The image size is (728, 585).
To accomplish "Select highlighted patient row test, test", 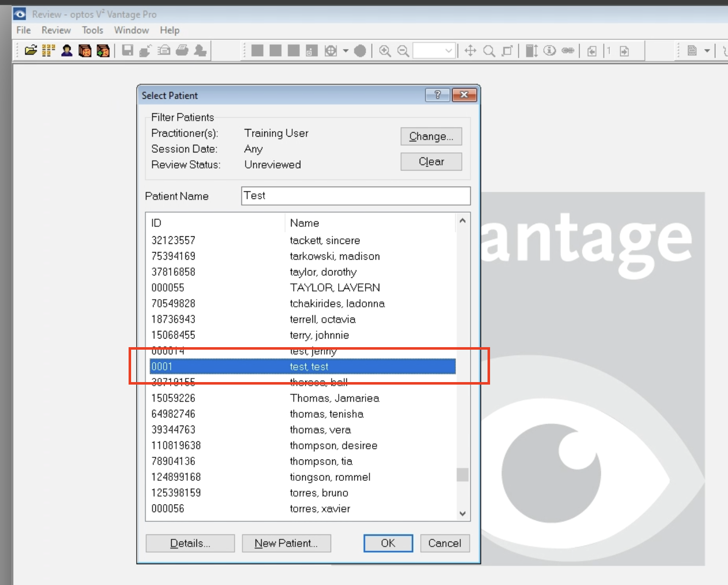I will pos(303,366).
